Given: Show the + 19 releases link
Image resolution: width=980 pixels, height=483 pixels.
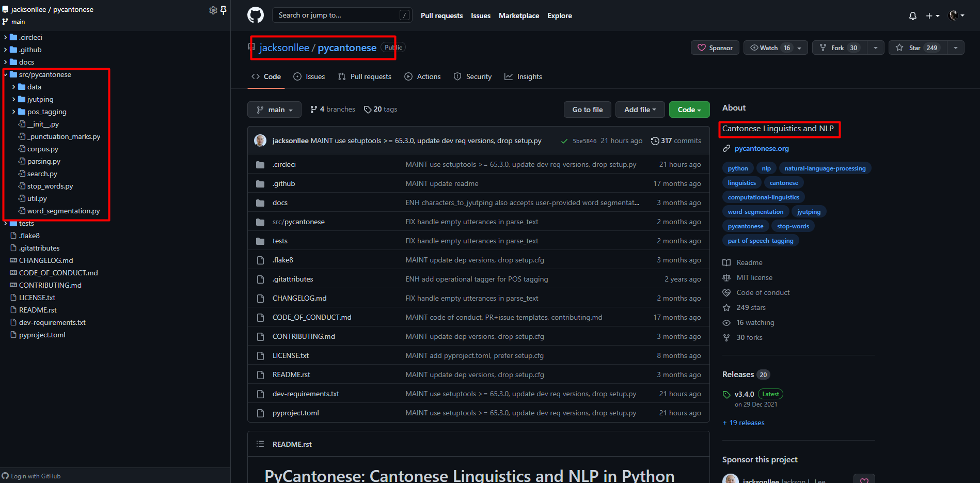Looking at the screenshot, I should (x=744, y=423).
